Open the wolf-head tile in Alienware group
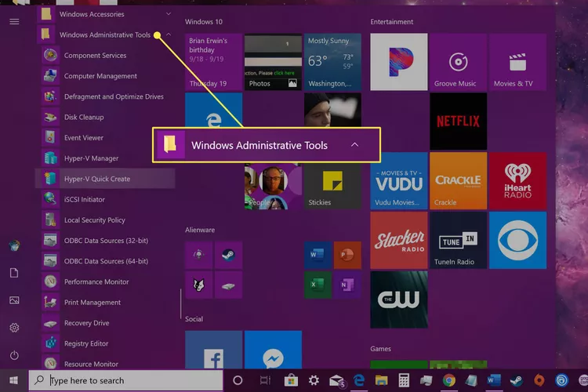This screenshot has width=588, height=392. point(199,285)
